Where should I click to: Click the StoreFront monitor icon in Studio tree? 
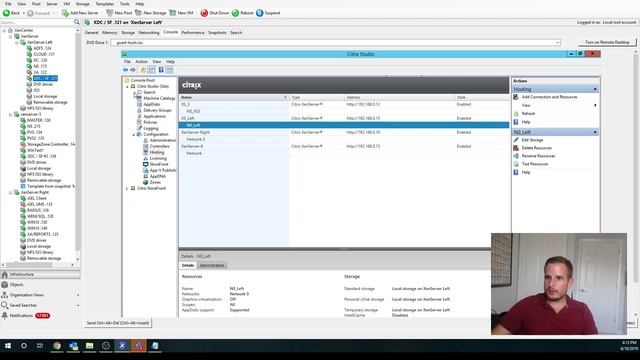[146, 164]
